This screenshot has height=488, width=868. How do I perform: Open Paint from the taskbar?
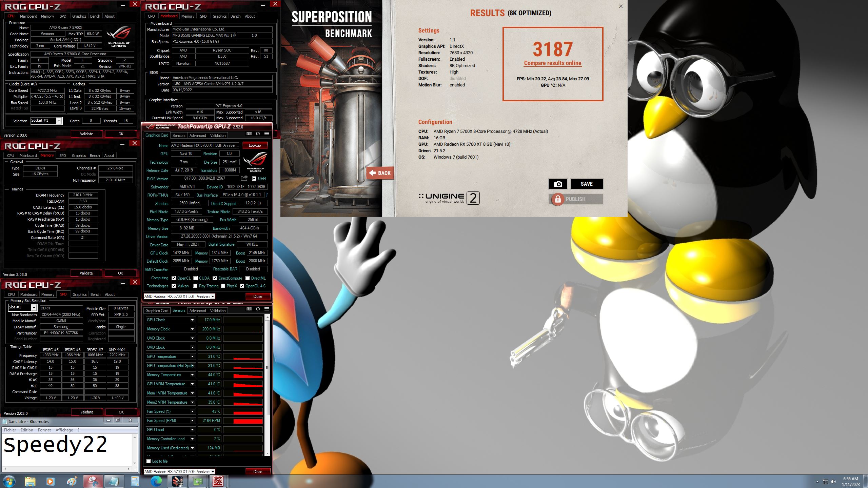72,481
